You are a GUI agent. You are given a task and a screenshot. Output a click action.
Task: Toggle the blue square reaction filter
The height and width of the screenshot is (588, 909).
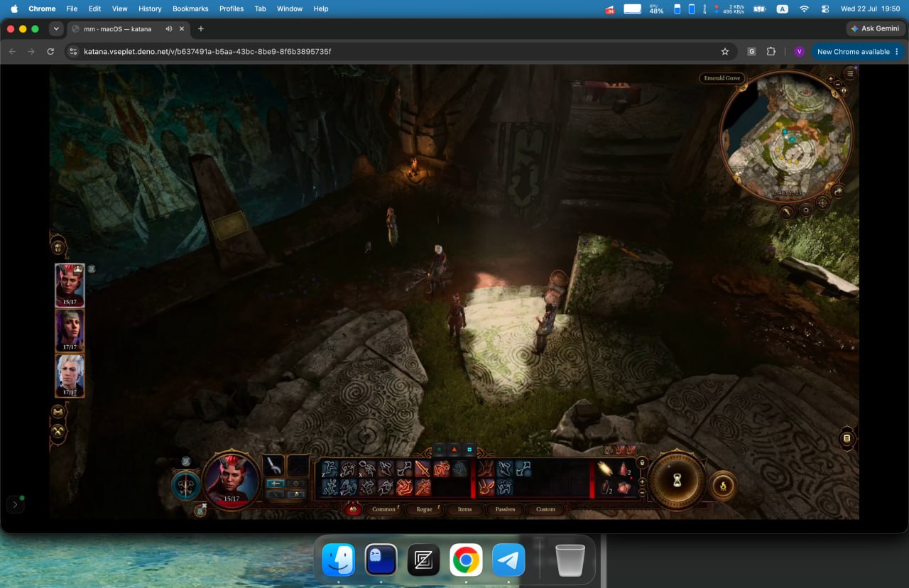pos(470,450)
